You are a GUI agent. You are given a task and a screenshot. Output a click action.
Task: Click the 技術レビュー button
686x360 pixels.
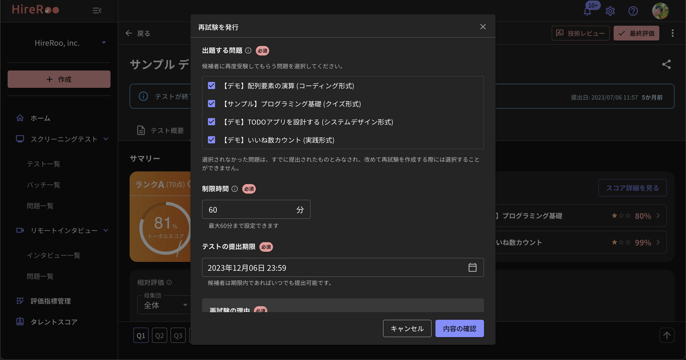[581, 33]
